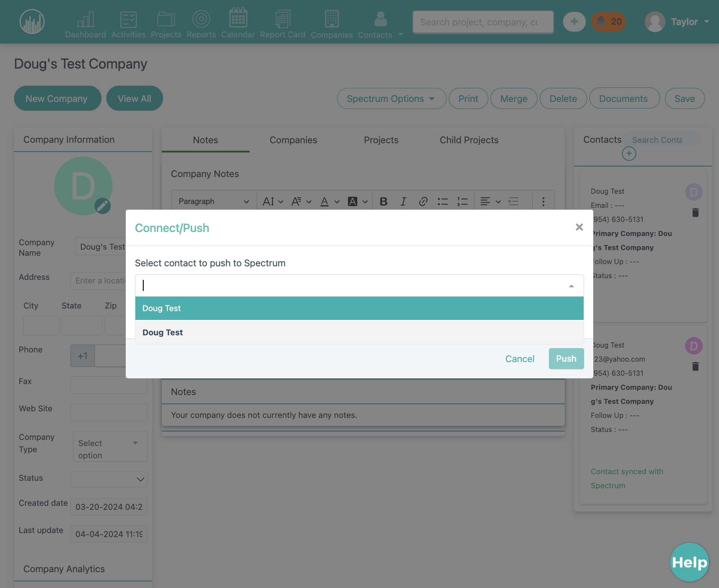
Task: Open Companies in top navigation
Action: 332,25
